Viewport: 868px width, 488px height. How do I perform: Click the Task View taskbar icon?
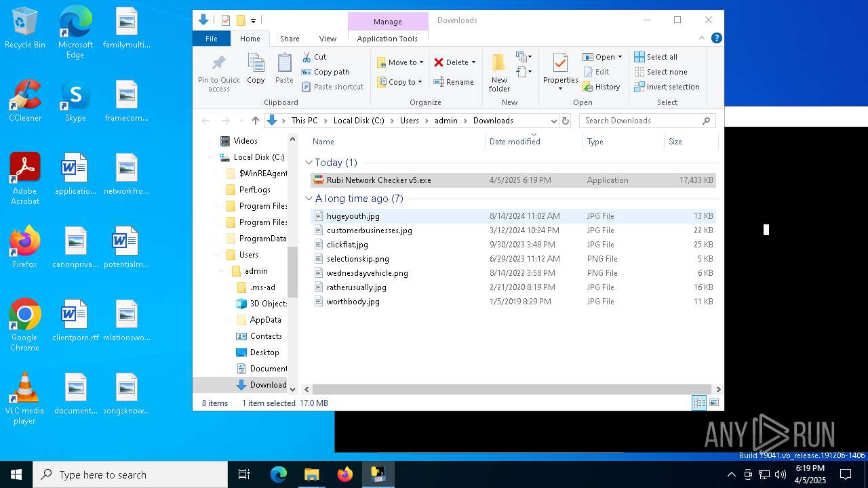[244, 474]
